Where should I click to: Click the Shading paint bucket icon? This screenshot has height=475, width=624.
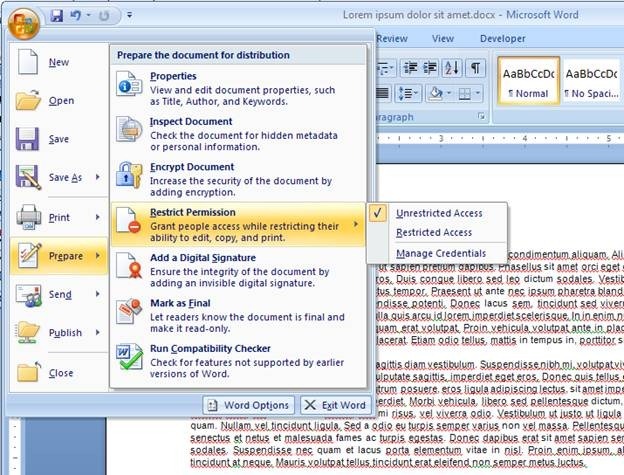[x=436, y=93]
